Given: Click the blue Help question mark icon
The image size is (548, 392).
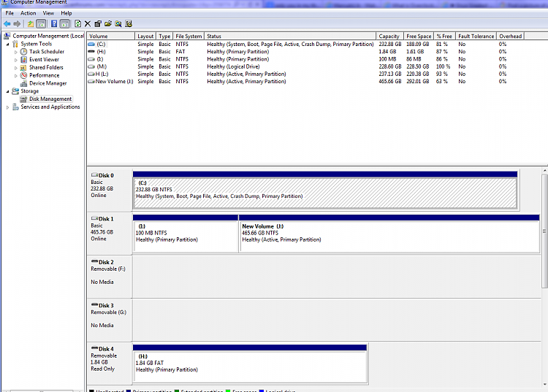Looking at the screenshot, I should pos(54,24).
